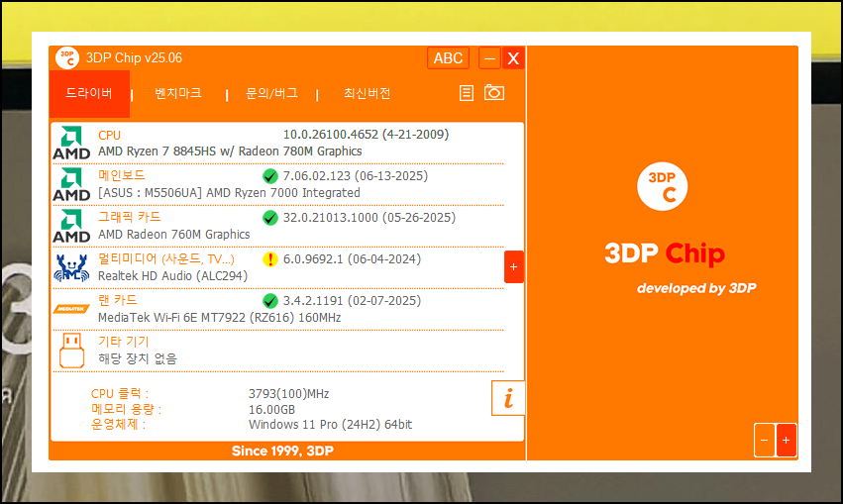
Task: Click the CPU label link
Action: [109, 136]
